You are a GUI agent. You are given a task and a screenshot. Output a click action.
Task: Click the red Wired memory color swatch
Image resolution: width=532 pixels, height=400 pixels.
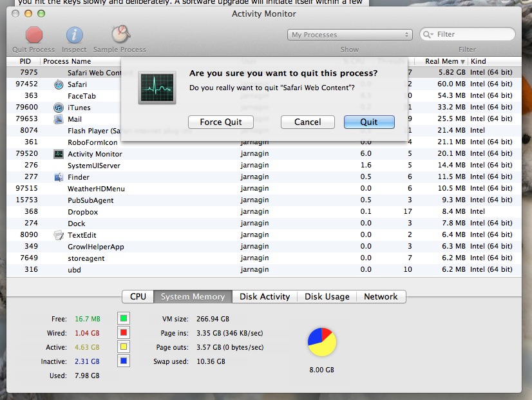[124, 332]
